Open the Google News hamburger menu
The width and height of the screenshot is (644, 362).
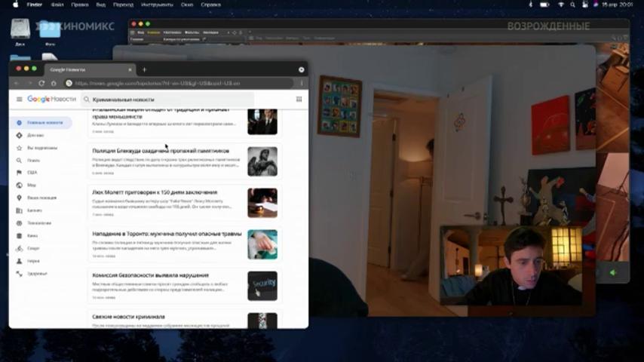coord(20,99)
